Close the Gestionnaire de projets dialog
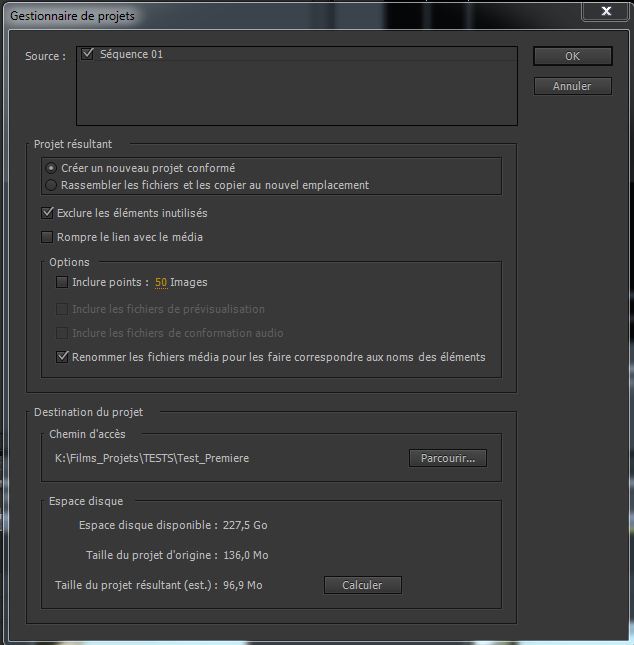634x645 pixels. [x=605, y=11]
